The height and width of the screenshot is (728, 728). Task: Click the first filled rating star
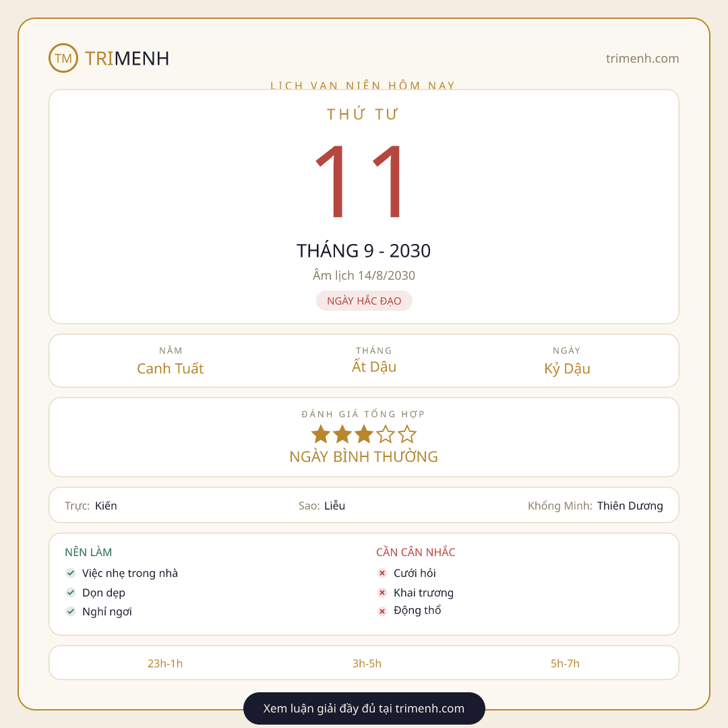tap(320, 435)
